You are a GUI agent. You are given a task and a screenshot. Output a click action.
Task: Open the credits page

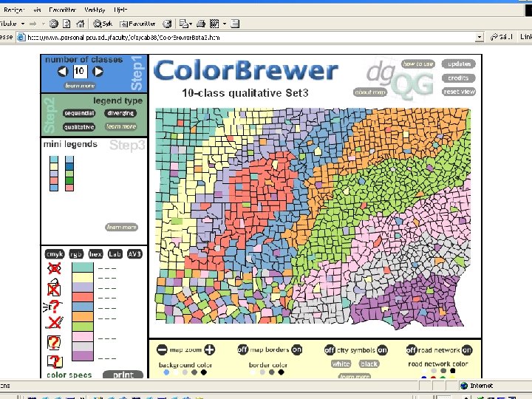(x=459, y=78)
